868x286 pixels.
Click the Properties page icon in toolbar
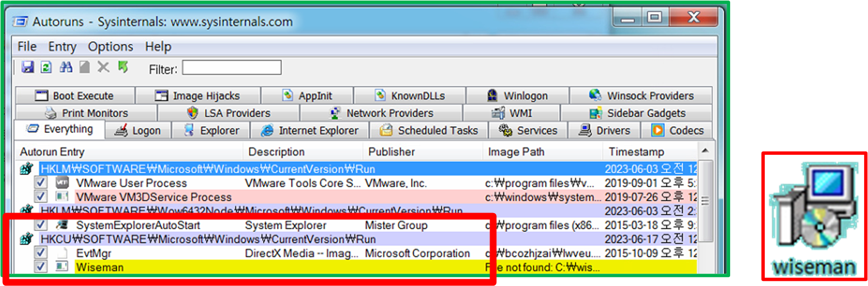pos(84,67)
